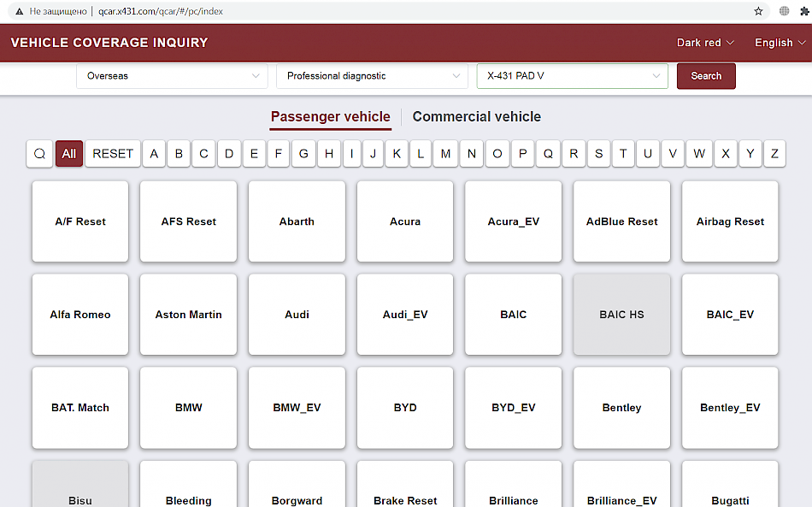
Task: Select the Abarth brand card
Action: [297, 221]
